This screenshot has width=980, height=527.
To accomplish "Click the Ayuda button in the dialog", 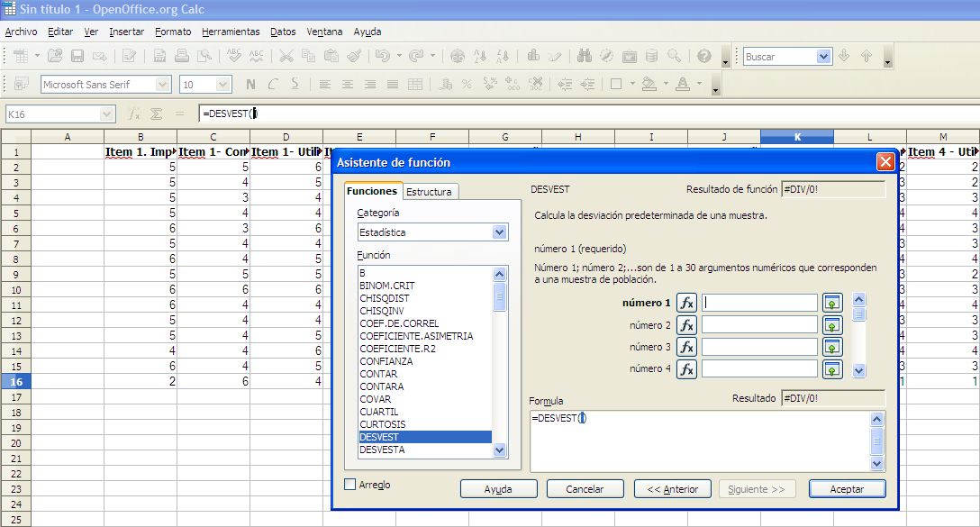I will 498,489.
